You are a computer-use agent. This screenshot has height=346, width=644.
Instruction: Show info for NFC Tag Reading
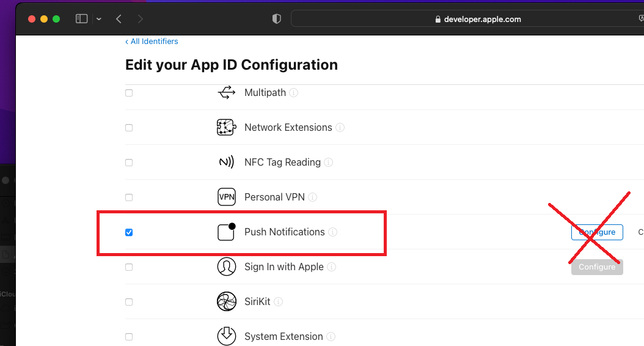(x=329, y=163)
